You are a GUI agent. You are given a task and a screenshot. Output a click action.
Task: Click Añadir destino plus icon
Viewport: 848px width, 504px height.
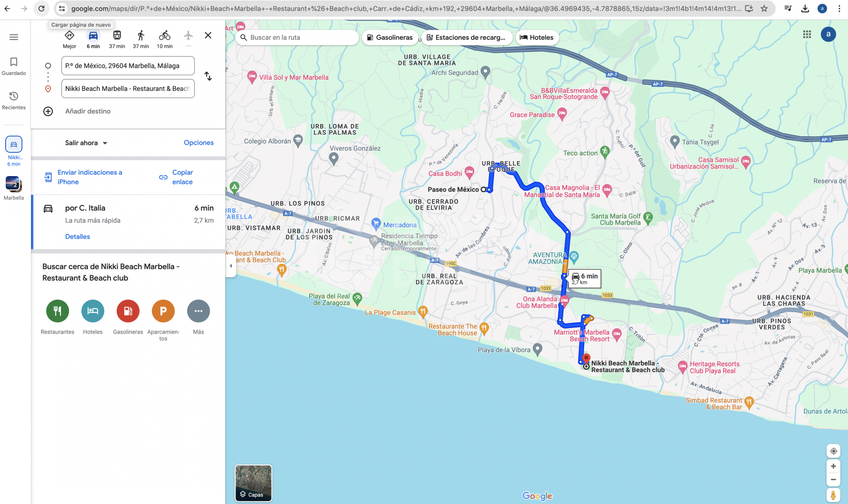[48, 111]
